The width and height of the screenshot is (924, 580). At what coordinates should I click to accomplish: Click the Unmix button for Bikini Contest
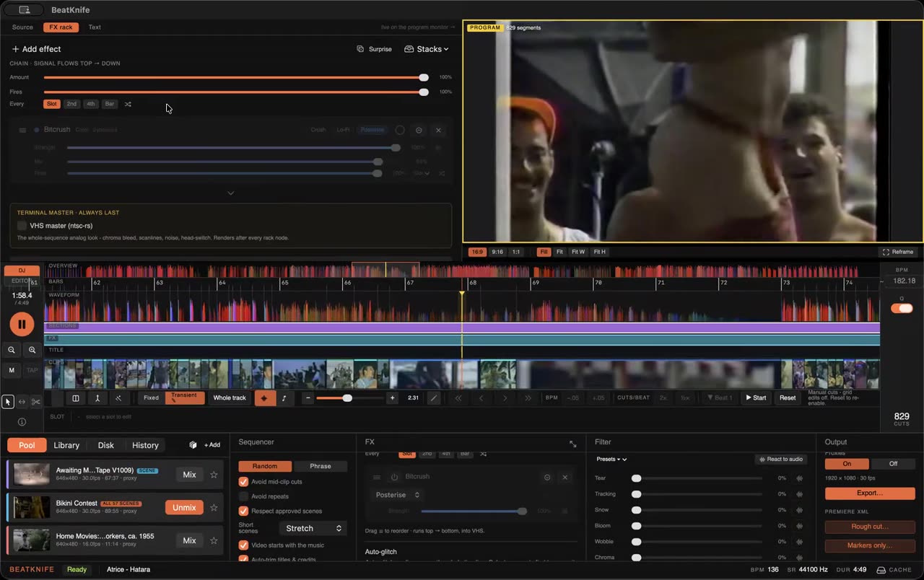(184, 508)
